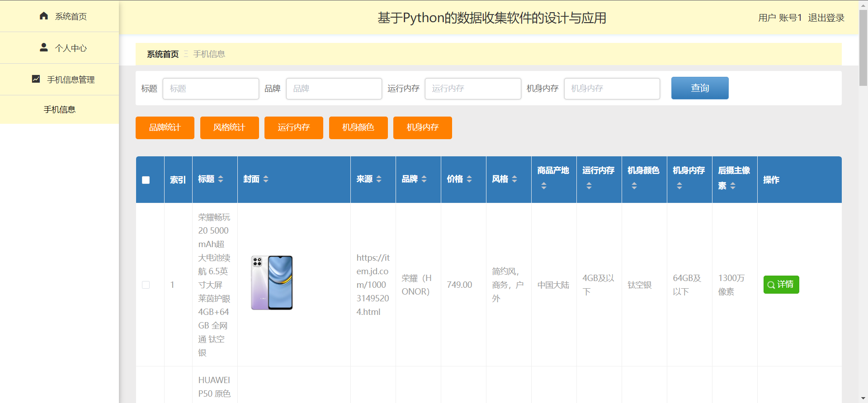Click the phone cover thumbnail in row 1
The image size is (868, 403).
coord(272,283)
